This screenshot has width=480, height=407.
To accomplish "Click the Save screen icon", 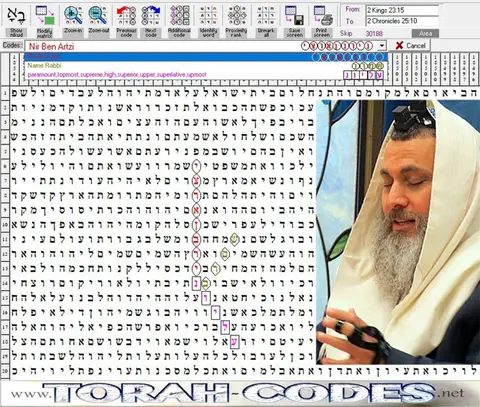I will [294, 15].
